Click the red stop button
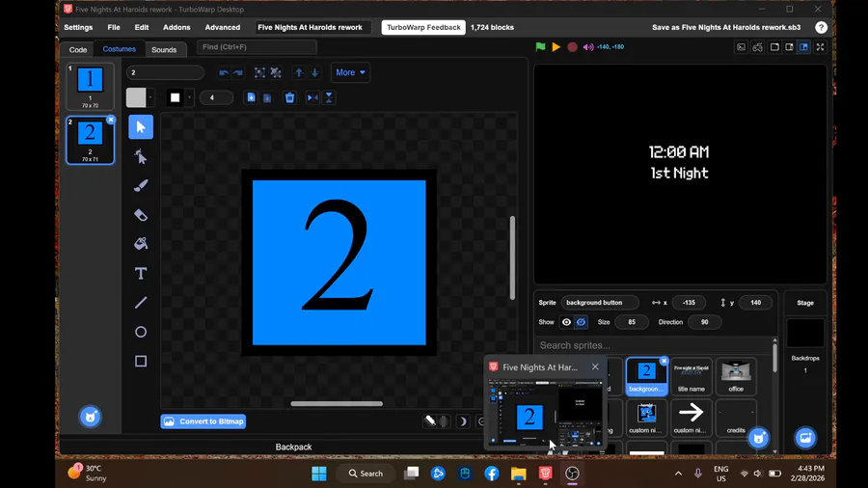 click(x=572, y=47)
